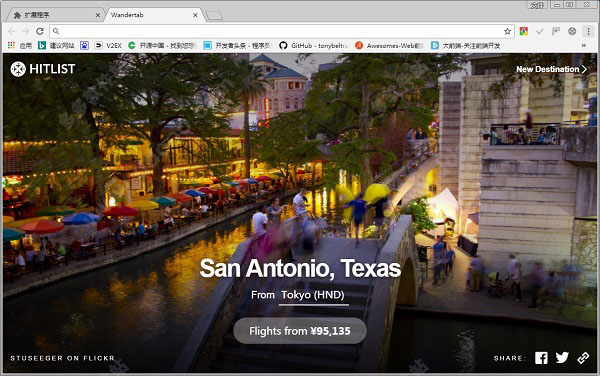Click the colorful extension icon beside address bar
Image resolution: width=600 pixels, height=376 pixels.
pos(524,31)
